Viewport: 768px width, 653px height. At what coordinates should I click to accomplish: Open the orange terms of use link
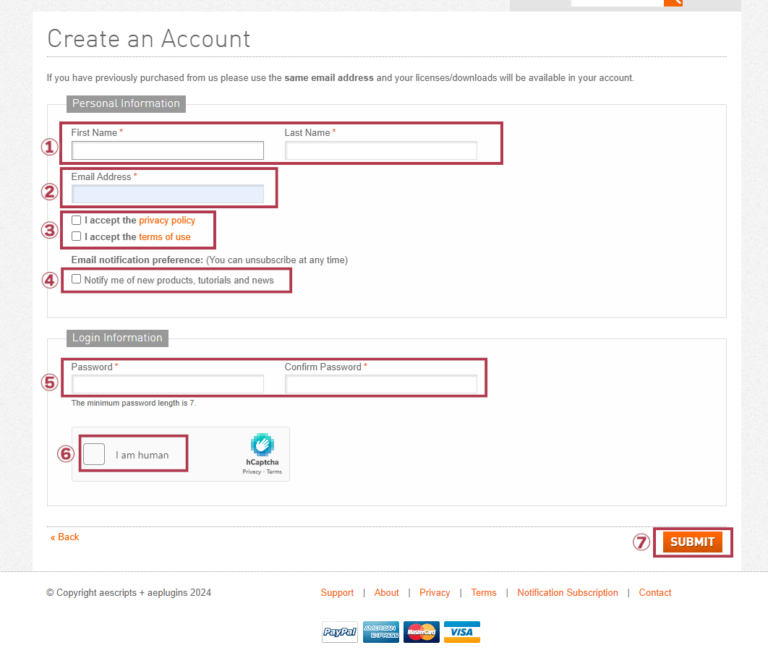click(164, 237)
